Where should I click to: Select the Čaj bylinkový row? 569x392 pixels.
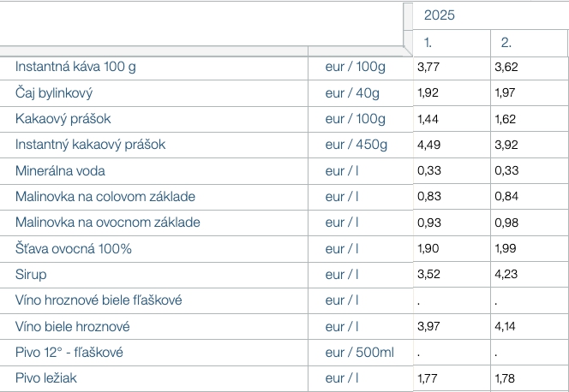click(x=54, y=92)
